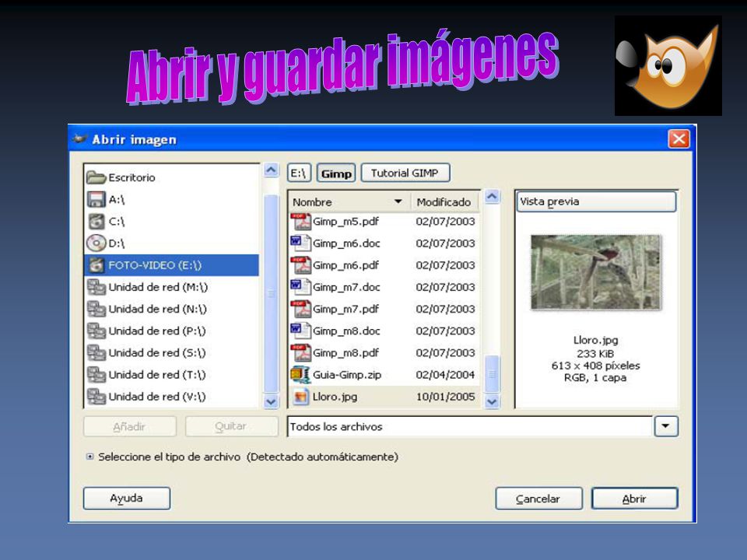This screenshot has width=747, height=560.
Task: Click the GIMP icon in the dialog title bar
Action: [79, 139]
